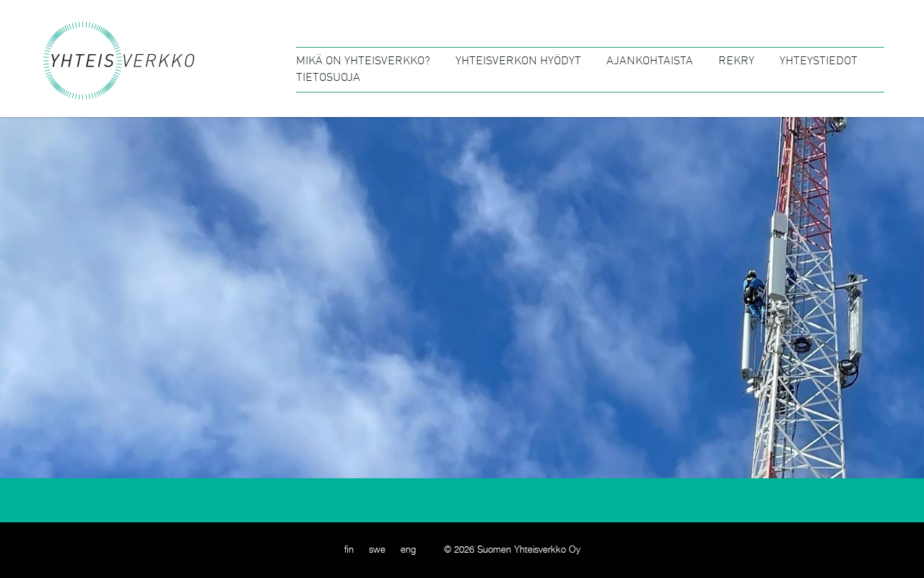Open the Rekry page
The image size is (924, 578).
(736, 61)
